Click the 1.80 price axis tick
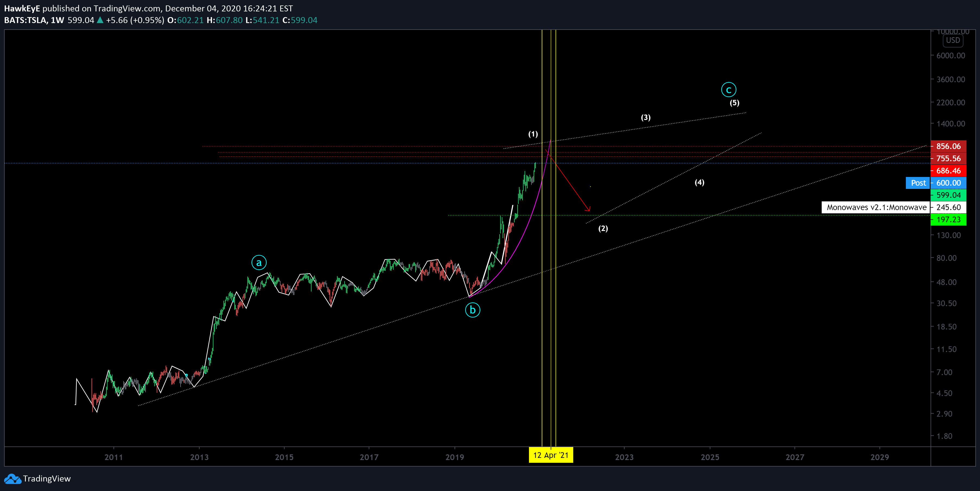980x491 pixels. click(x=945, y=436)
